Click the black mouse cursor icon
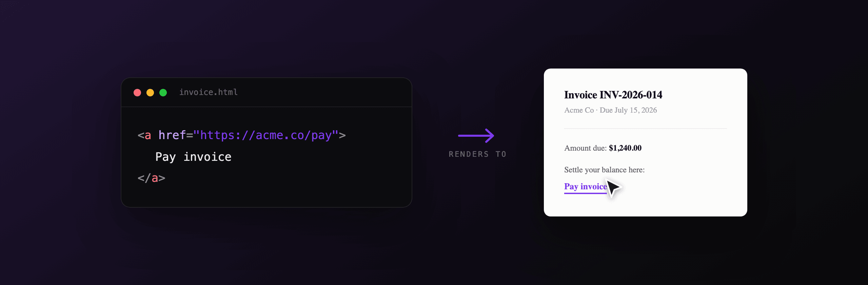This screenshot has height=285, width=868. tap(613, 188)
